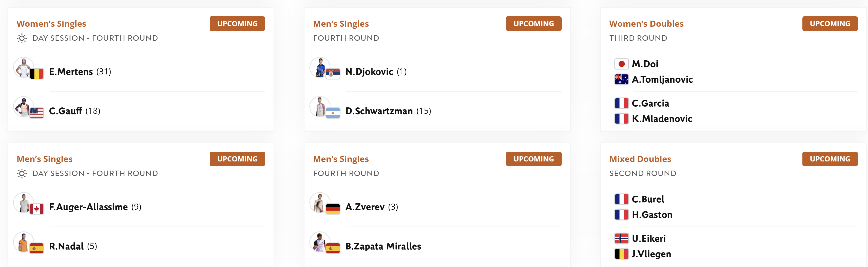The height and width of the screenshot is (267, 868).
Task: Select player name B.Zapata Miralles
Action: click(383, 246)
